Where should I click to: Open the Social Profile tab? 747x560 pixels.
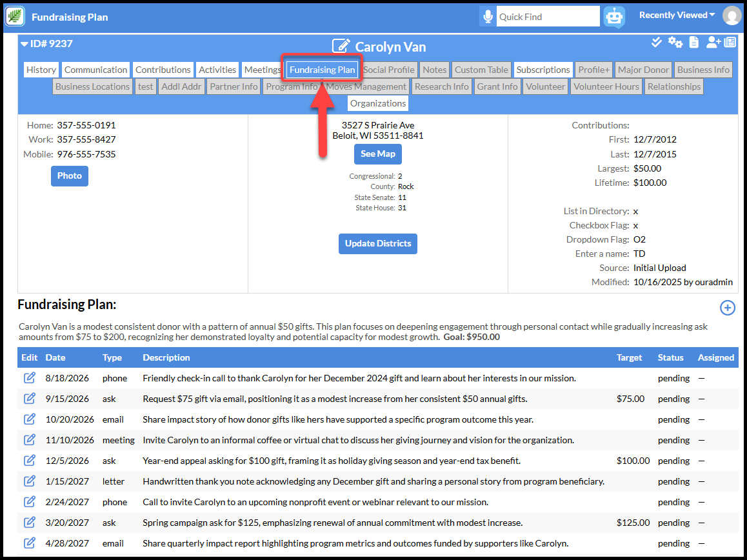389,70
